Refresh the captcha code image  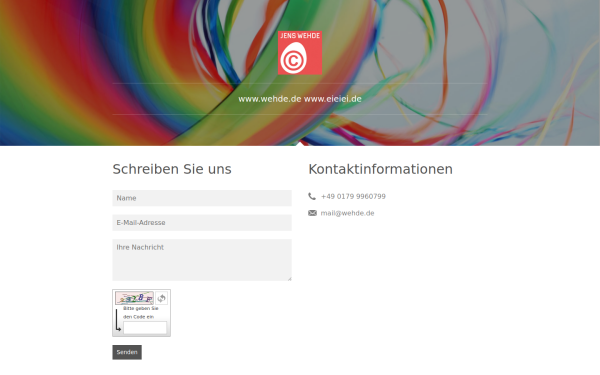pyautogui.click(x=161, y=298)
